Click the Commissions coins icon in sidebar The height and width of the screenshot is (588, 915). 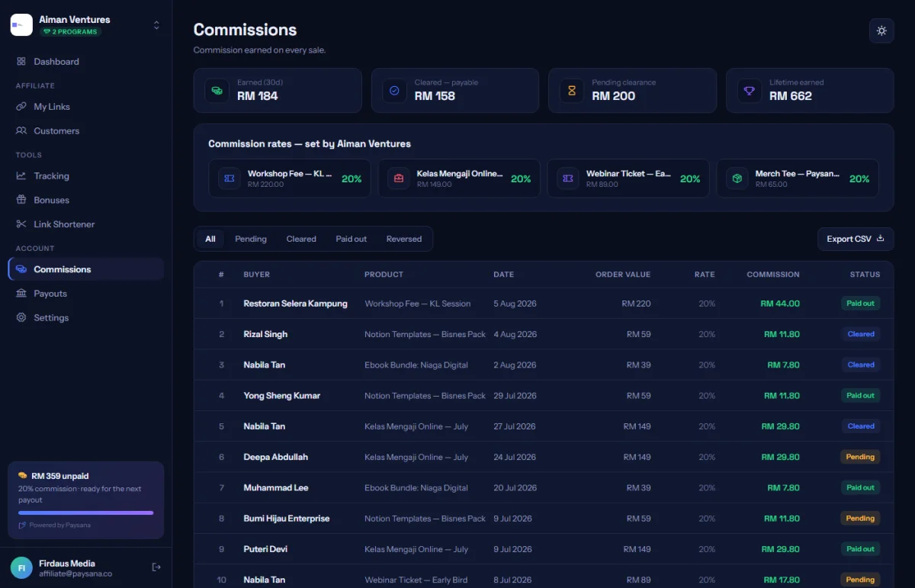point(21,269)
